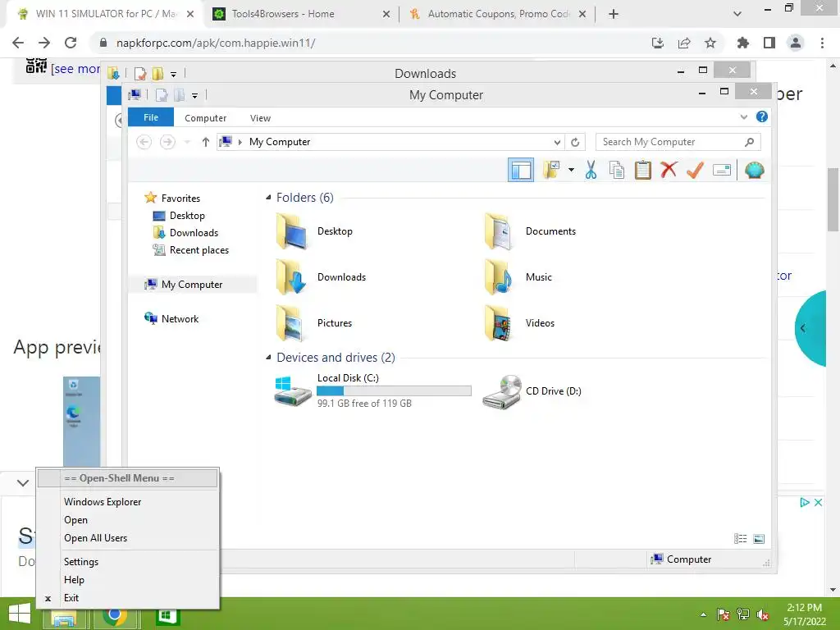Open Explorer help question mark
This screenshot has width=840, height=630.
pos(762,116)
